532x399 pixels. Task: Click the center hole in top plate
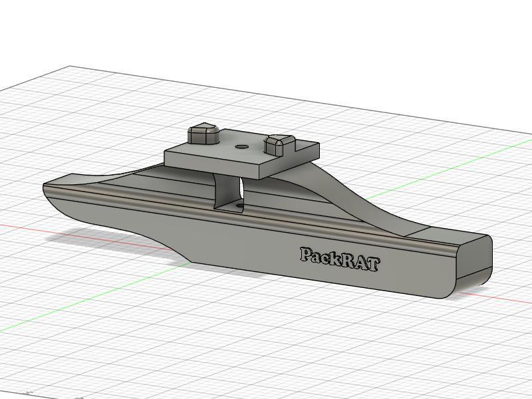click(x=241, y=147)
